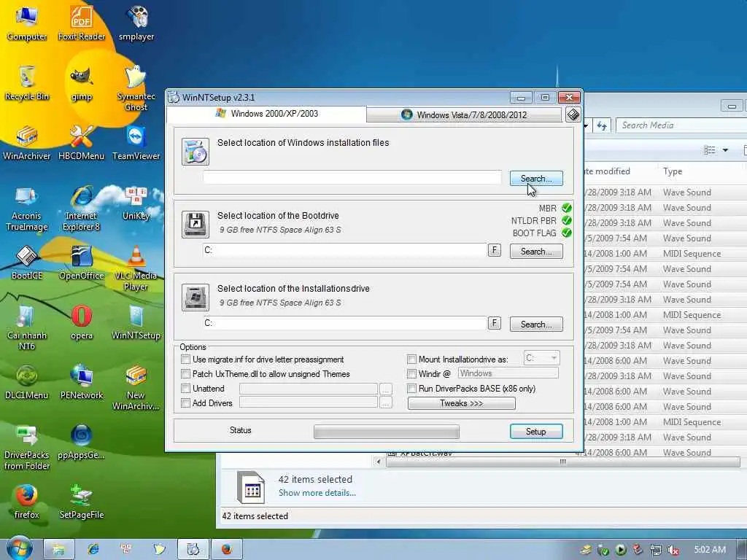Open Cai nhanh NT6 shortcut
The height and width of the screenshot is (560, 747).
pyautogui.click(x=27, y=327)
